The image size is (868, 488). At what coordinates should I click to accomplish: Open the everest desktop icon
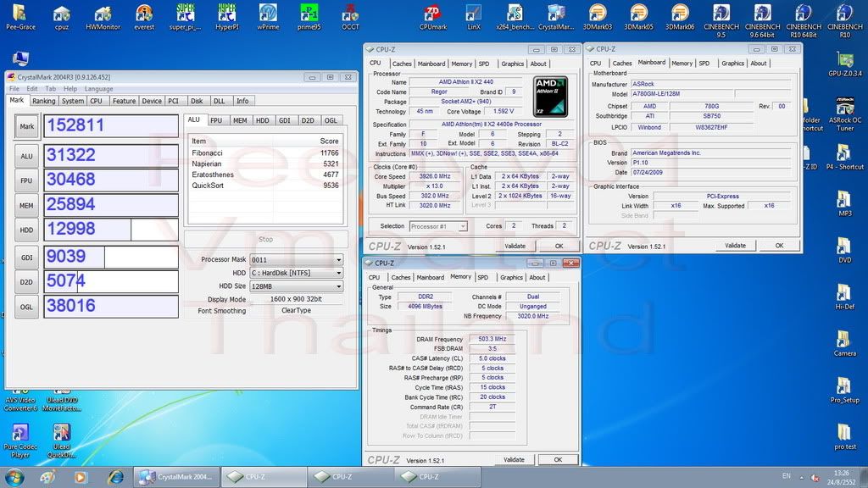(144, 14)
